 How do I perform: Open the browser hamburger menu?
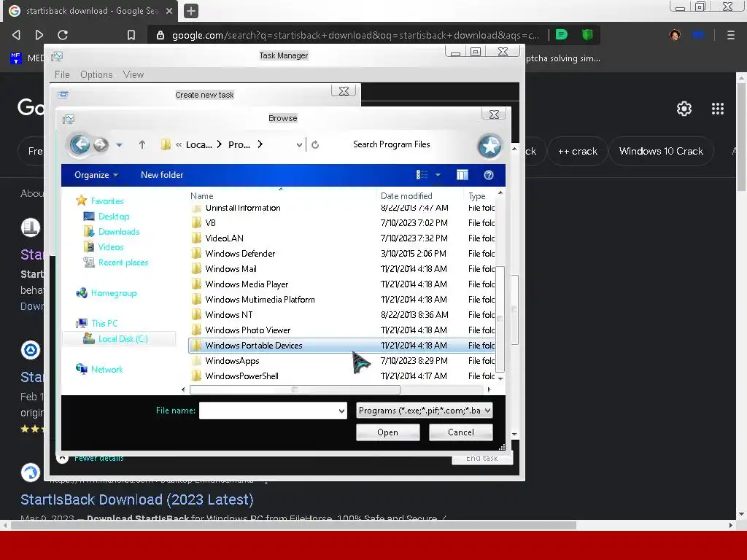tap(730, 35)
